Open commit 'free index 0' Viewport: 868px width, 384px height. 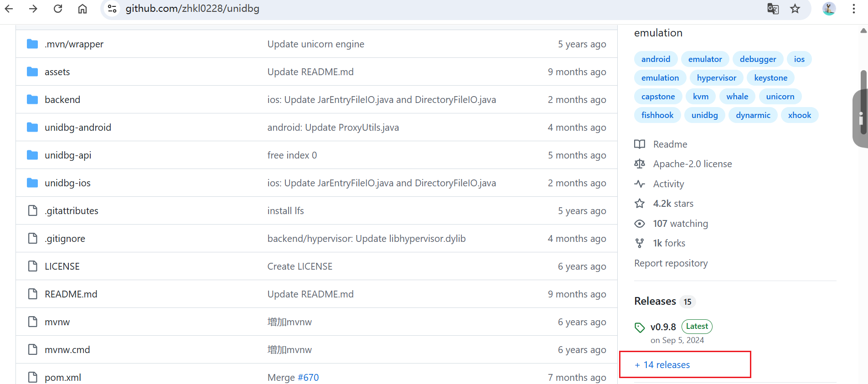[x=292, y=155]
